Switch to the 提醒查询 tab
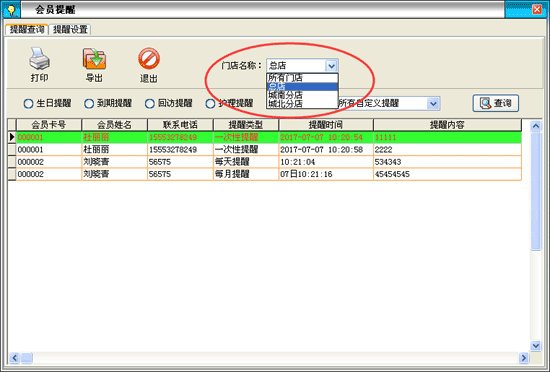The image size is (550, 372). 27,29
